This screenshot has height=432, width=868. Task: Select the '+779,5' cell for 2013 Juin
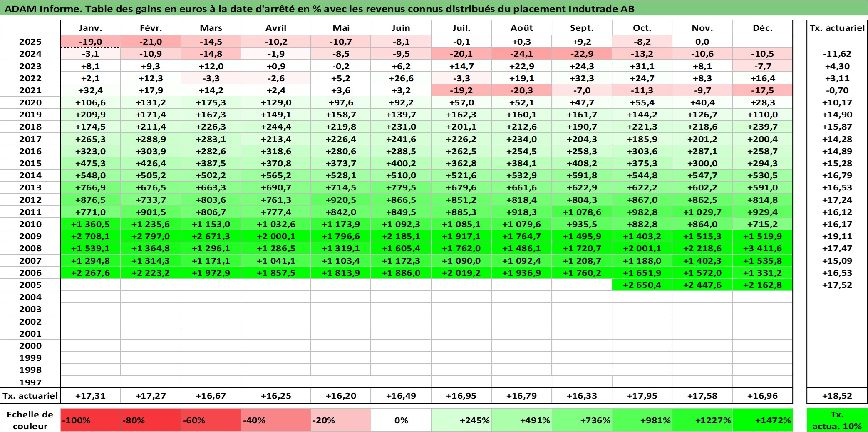pos(401,187)
